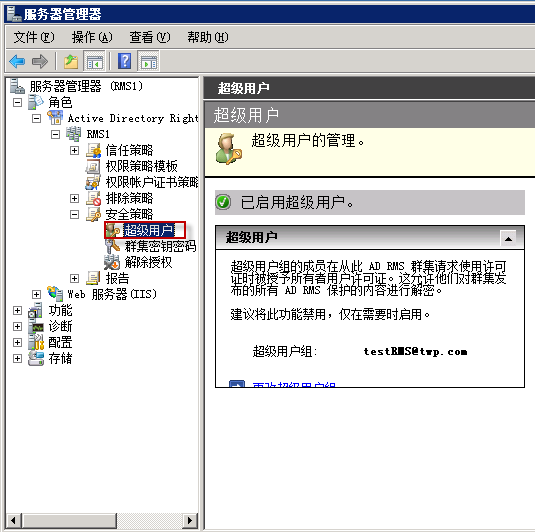
Task: Collapse the 角色 tree node
Action: (x=17, y=102)
